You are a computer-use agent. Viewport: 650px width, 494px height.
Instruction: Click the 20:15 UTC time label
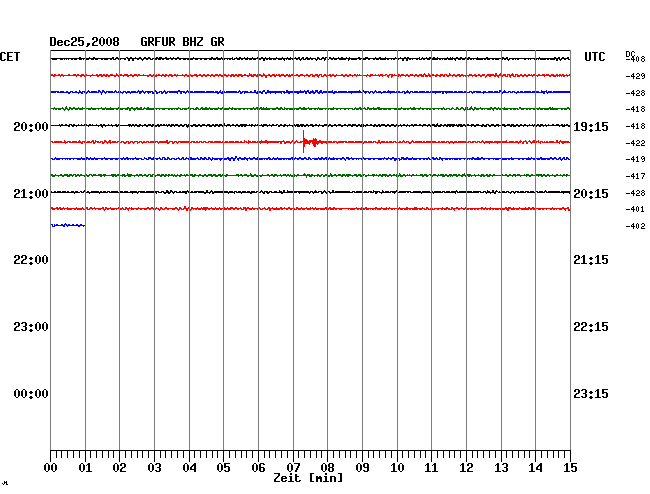(x=591, y=194)
